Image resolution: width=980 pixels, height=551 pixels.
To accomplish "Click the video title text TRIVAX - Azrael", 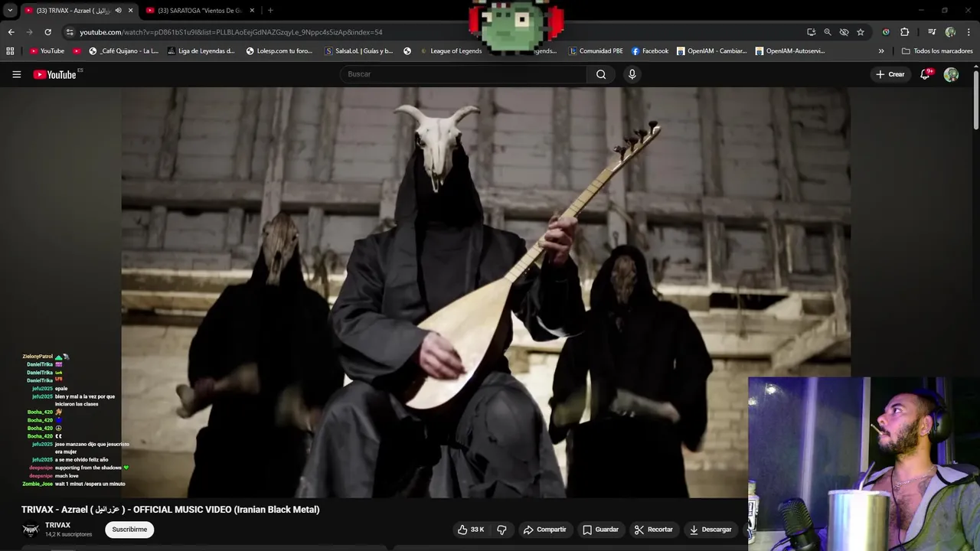I will pos(170,510).
